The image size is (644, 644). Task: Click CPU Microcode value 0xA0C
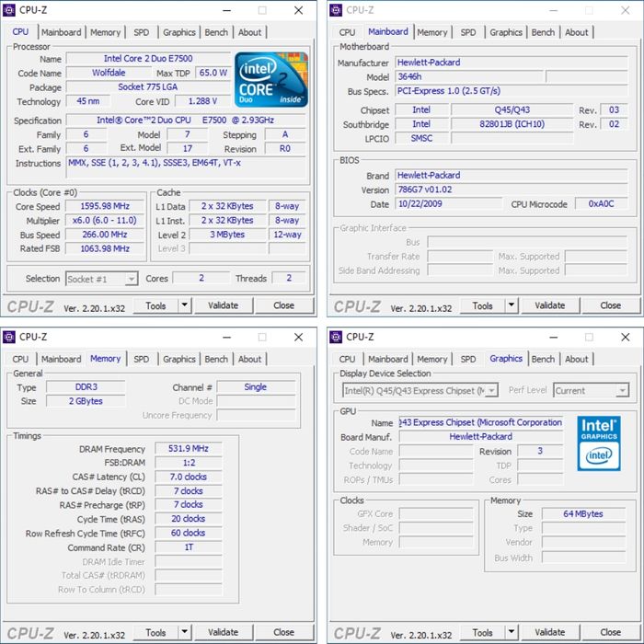(602, 204)
